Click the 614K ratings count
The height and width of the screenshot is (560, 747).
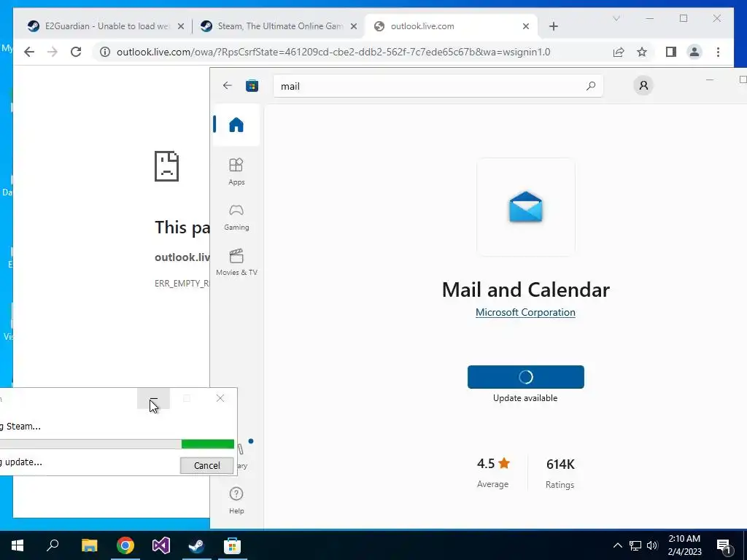(x=560, y=464)
